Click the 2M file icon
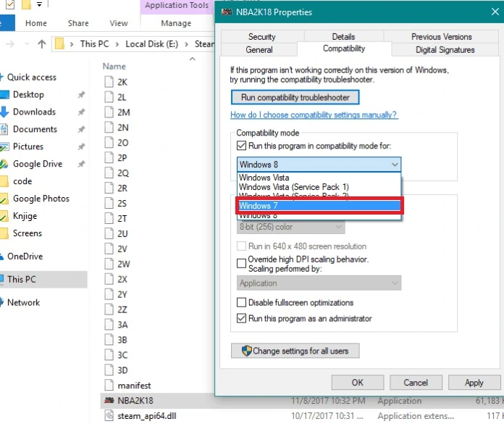 click(x=109, y=112)
